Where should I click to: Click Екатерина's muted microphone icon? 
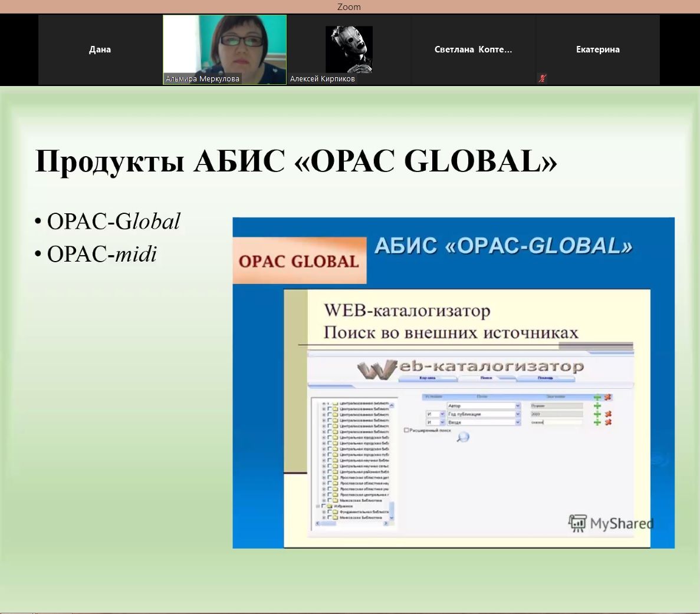543,78
